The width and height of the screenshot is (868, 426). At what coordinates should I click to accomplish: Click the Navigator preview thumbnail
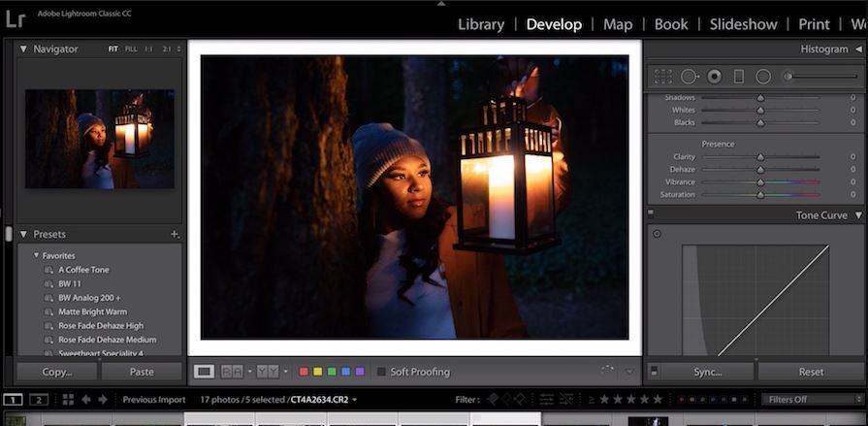[x=100, y=139]
